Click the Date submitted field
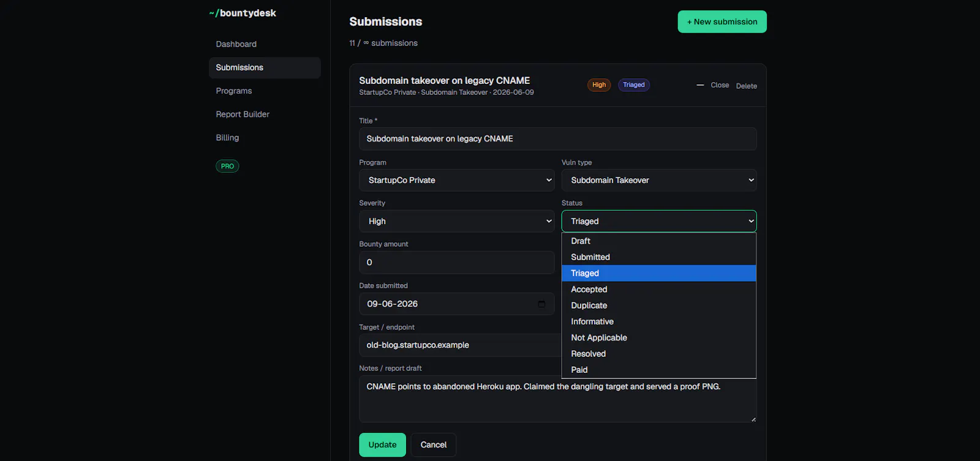 pyautogui.click(x=457, y=304)
